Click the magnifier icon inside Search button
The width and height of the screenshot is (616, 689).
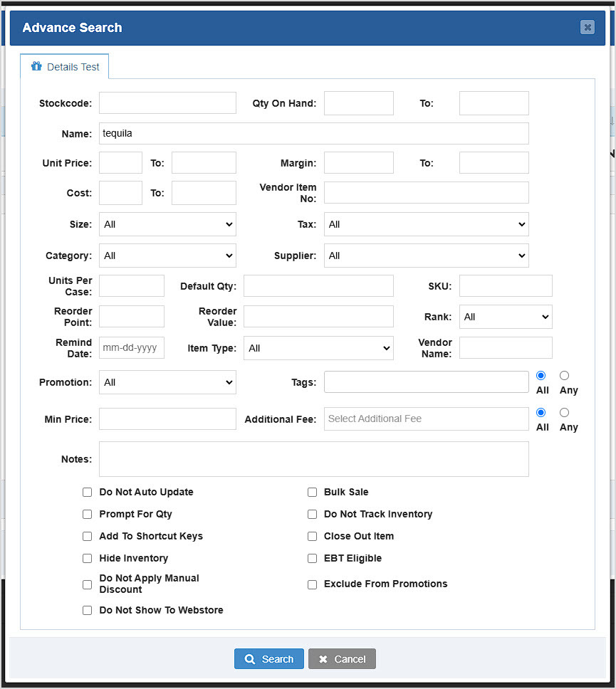click(x=251, y=658)
